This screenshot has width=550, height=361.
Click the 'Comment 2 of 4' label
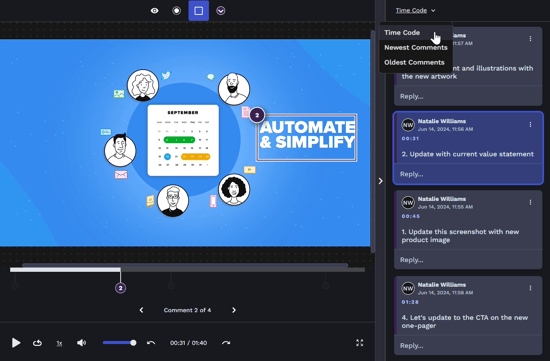[187, 310]
